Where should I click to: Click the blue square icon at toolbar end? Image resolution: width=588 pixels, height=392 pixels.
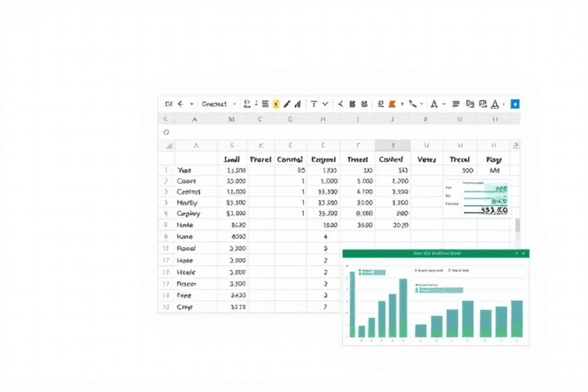tap(514, 104)
